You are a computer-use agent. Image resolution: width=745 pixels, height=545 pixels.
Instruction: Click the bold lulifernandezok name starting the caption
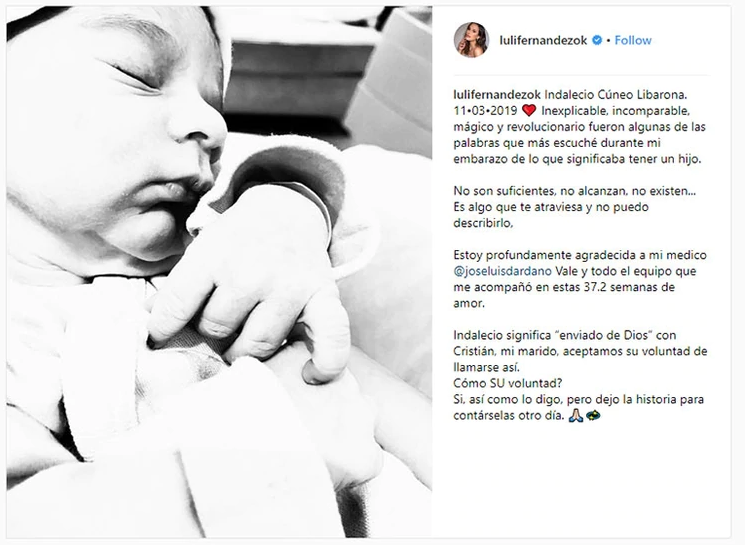click(x=497, y=95)
